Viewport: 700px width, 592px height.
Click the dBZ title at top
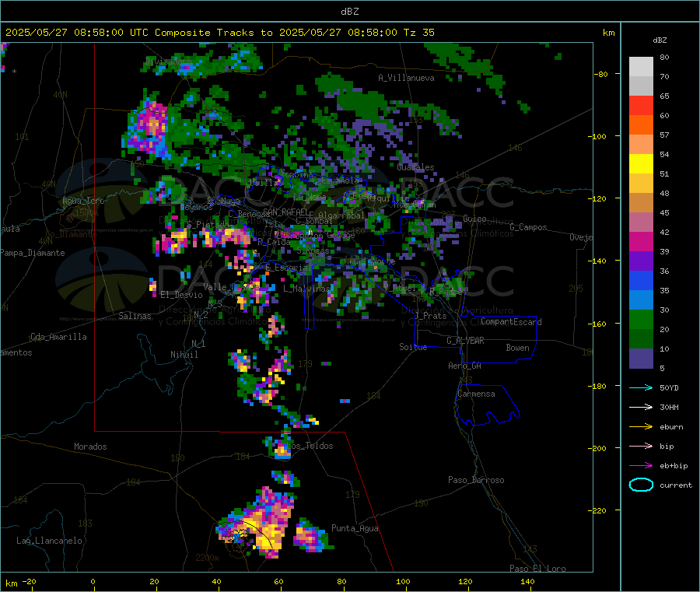coord(349,12)
